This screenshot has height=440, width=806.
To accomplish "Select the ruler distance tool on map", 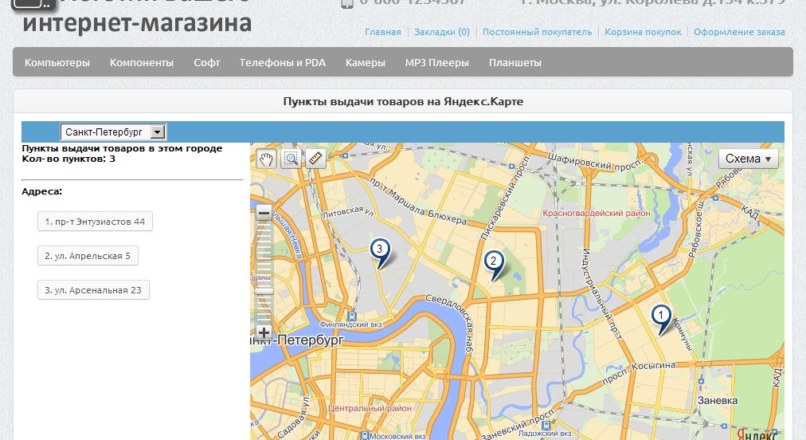I will click(x=314, y=158).
